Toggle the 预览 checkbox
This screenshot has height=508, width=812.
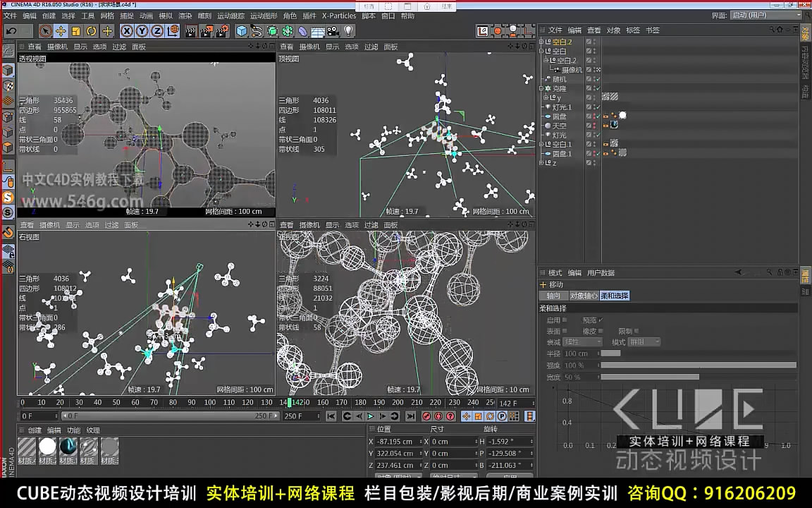tap(601, 320)
